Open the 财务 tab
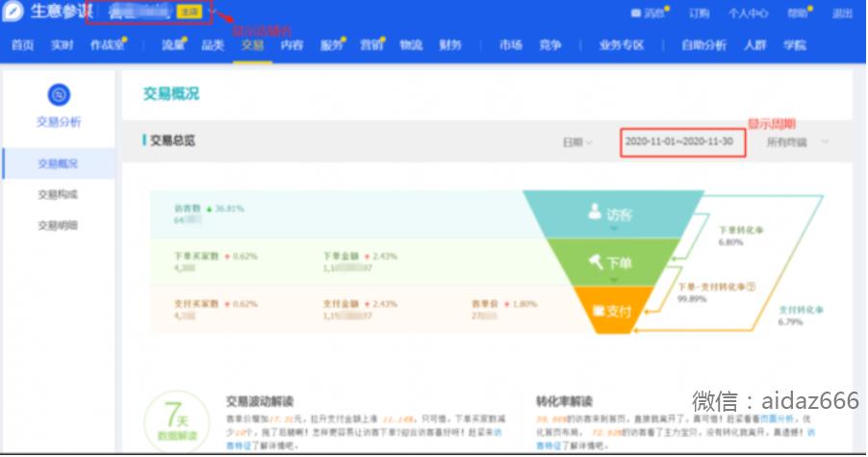The height and width of the screenshot is (457, 868). click(450, 45)
